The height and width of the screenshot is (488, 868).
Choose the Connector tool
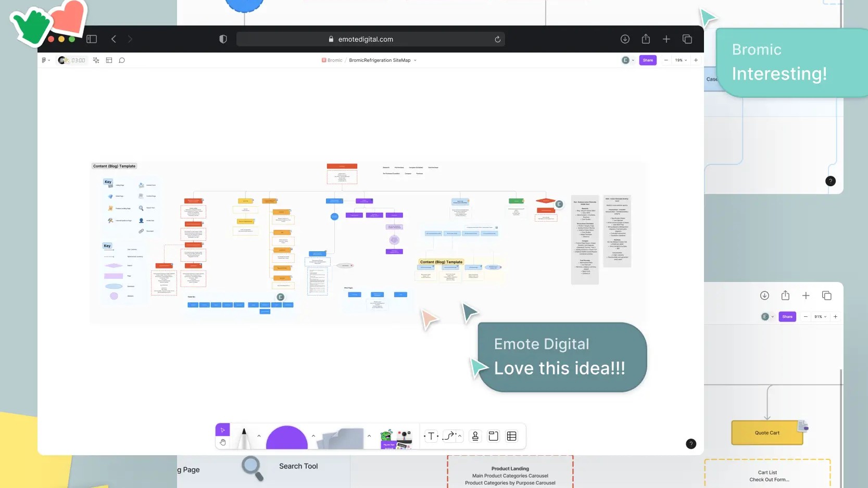(450, 436)
